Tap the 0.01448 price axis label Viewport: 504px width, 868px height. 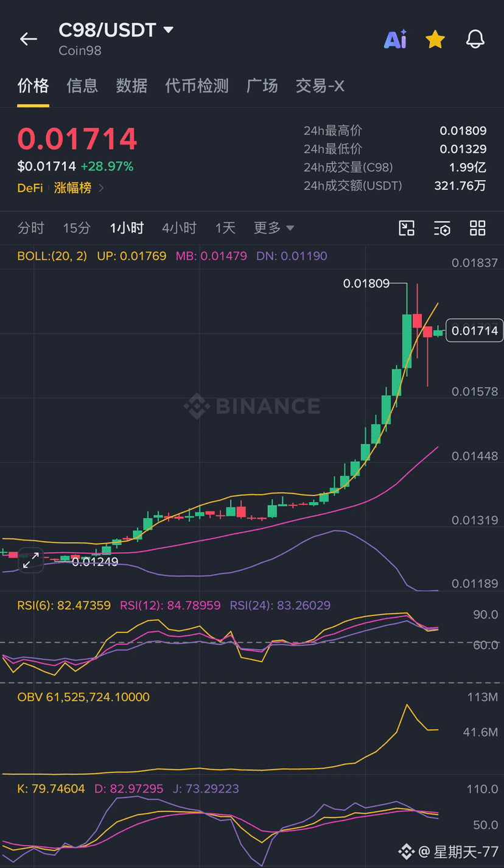click(x=475, y=456)
